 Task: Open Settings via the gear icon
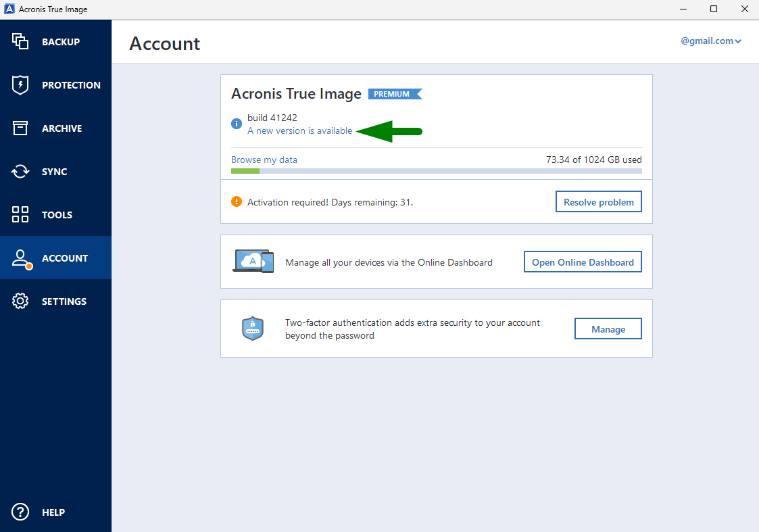(x=20, y=301)
